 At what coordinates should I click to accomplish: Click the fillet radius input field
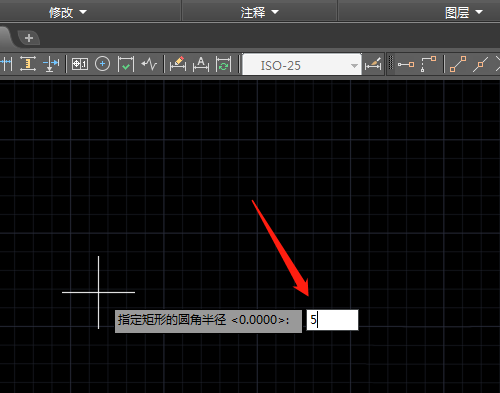pyautogui.click(x=332, y=320)
